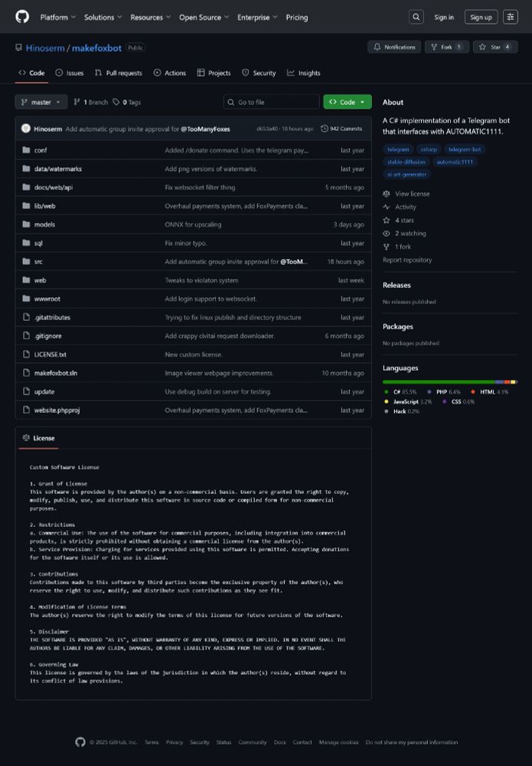
Task: Click the Manage cookies footer link
Action: pos(339,742)
